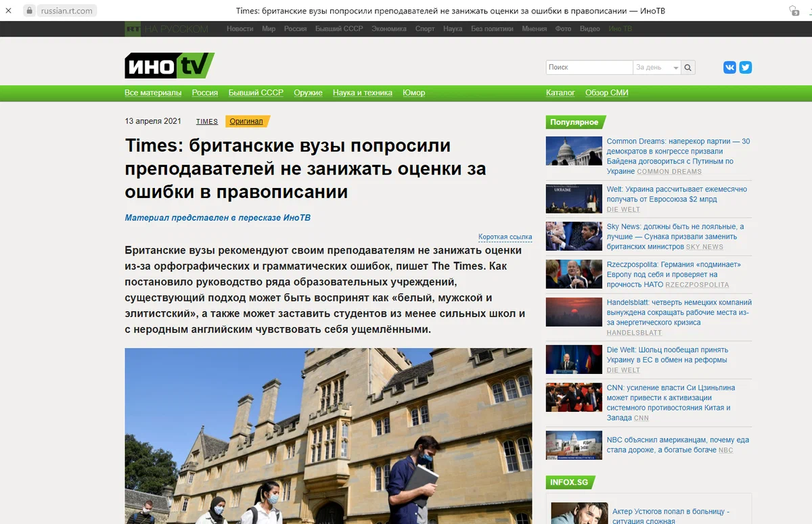Open Каталог in the green menu

coord(560,93)
